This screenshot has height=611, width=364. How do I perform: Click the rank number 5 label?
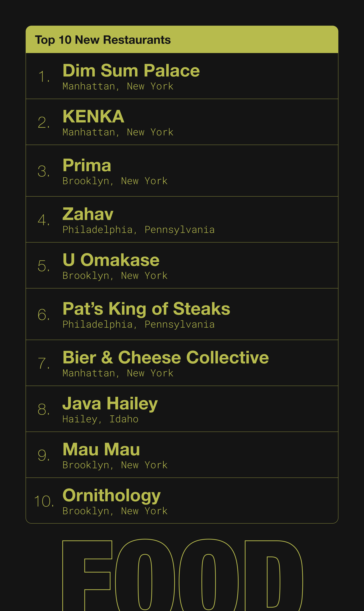(44, 266)
